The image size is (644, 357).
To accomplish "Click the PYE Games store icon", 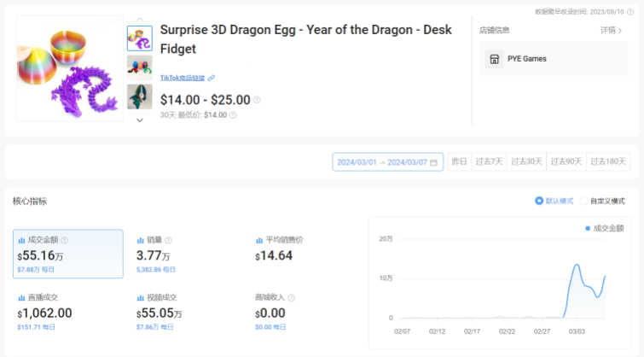I will click(493, 59).
